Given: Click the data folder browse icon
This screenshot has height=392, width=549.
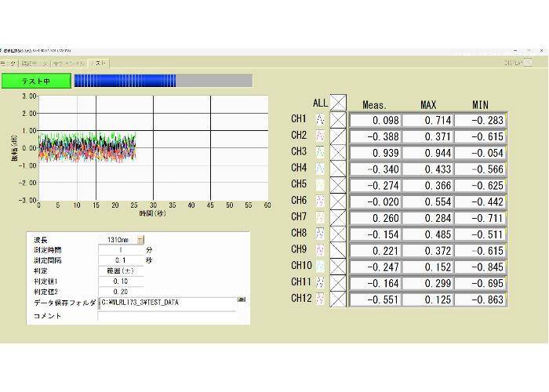Looking at the screenshot, I should pos(242,299).
